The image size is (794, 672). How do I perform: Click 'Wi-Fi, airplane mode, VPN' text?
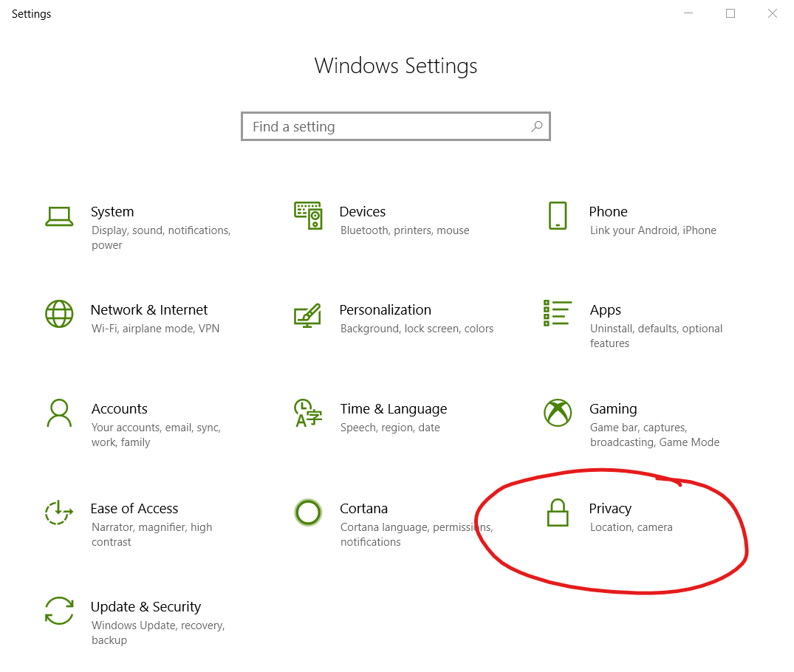click(x=155, y=329)
